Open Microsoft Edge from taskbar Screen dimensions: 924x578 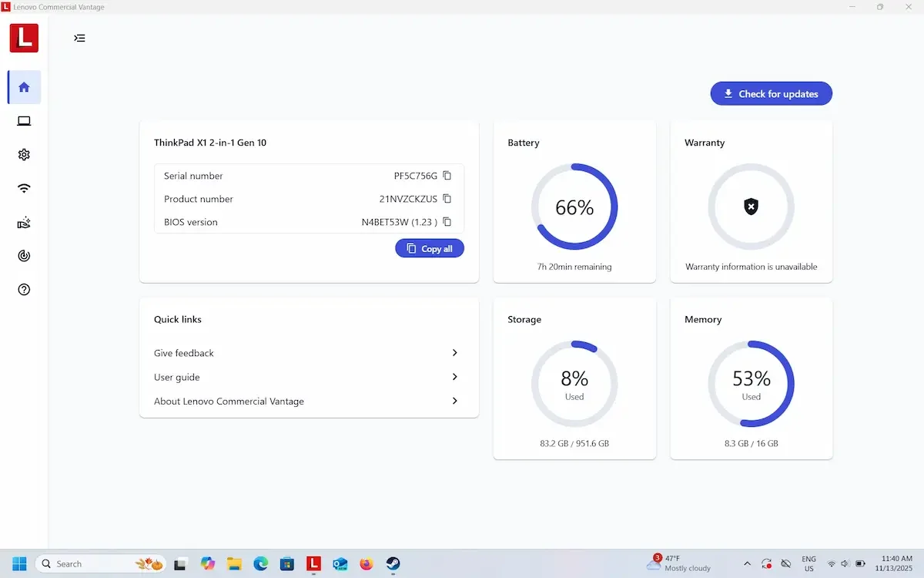(x=260, y=563)
